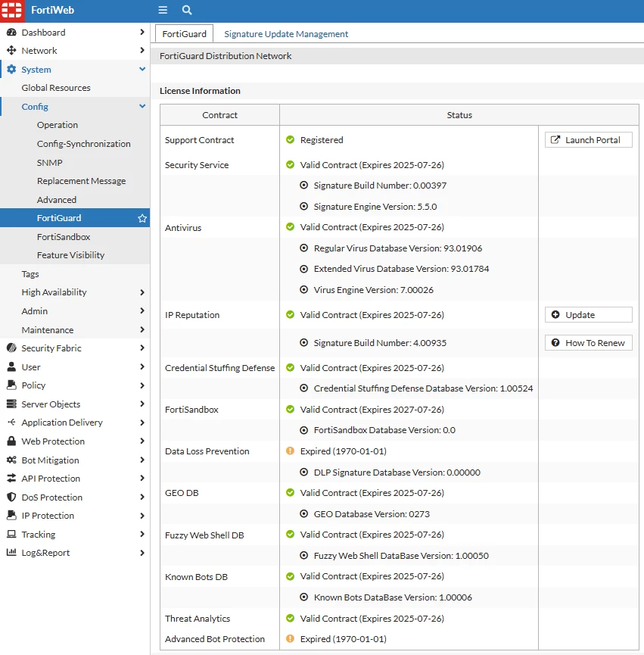
Task: Click the Status column header
Action: 459,115
